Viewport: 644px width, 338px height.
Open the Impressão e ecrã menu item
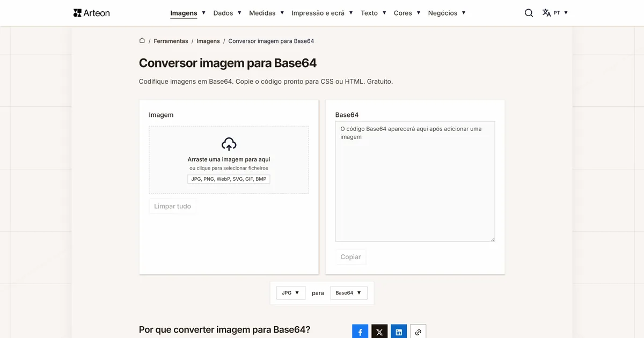pos(318,13)
